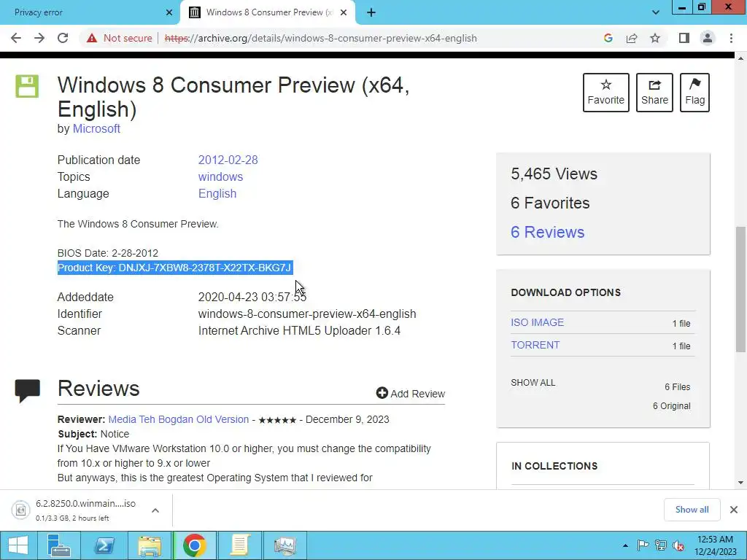Select the Windows 8 Consumer Preview tab

(267, 12)
